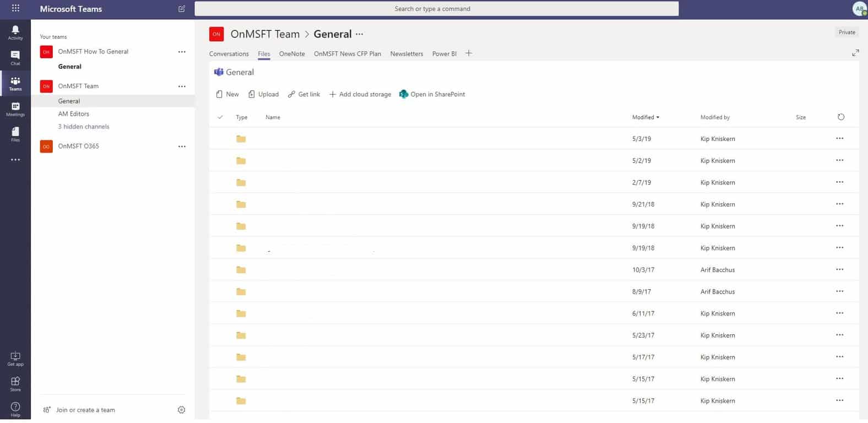The image size is (868, 423).
Task: Refresh the file list with reload icon
Action: (x=840, y=117)
